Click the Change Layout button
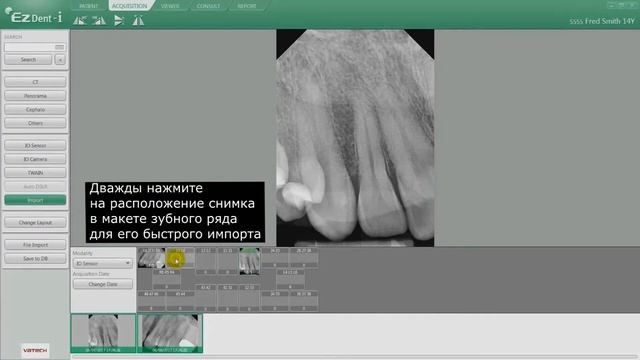The image size is (640, 360). 35,222
